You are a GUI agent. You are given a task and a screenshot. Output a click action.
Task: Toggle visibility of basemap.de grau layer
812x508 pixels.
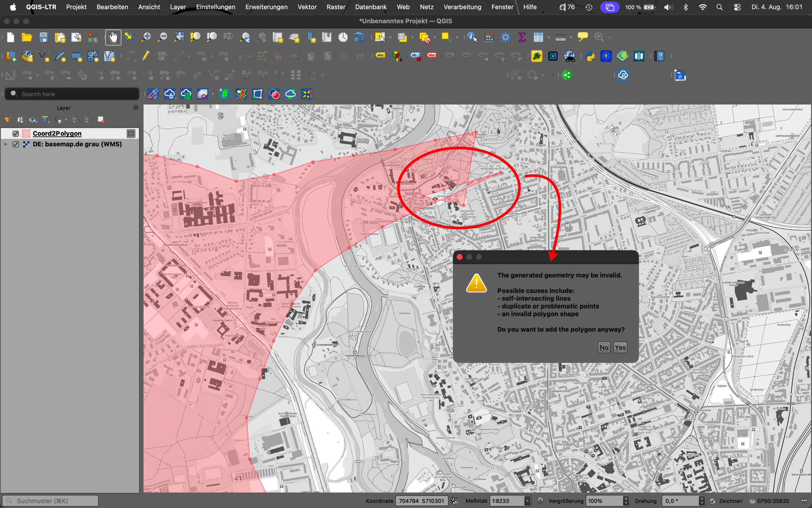point(16,144)
